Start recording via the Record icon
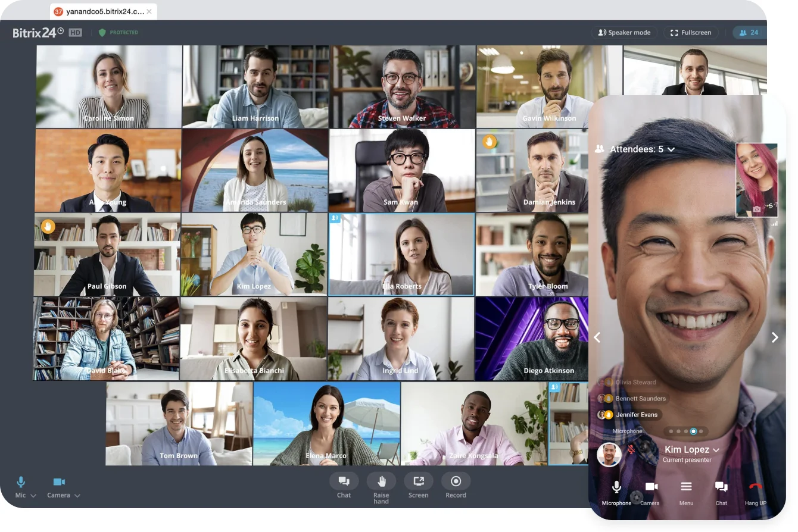798x532 pixels. click(x=456, y=481)
